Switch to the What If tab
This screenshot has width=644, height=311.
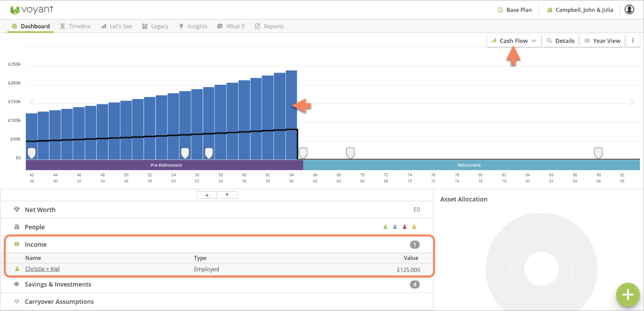(x=231, y=26)
